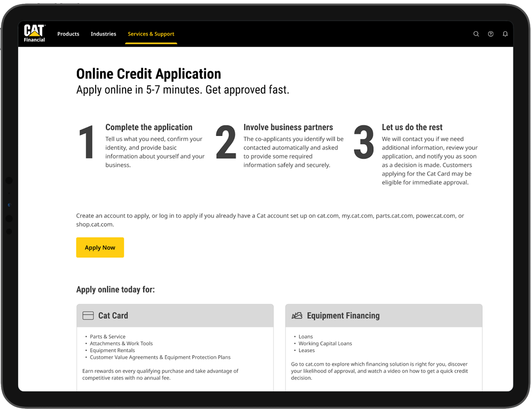Click the Online Credit Application heading
The width and height of the screenshot is (532, 410).
pyautogui.click(x=149, y=74)
